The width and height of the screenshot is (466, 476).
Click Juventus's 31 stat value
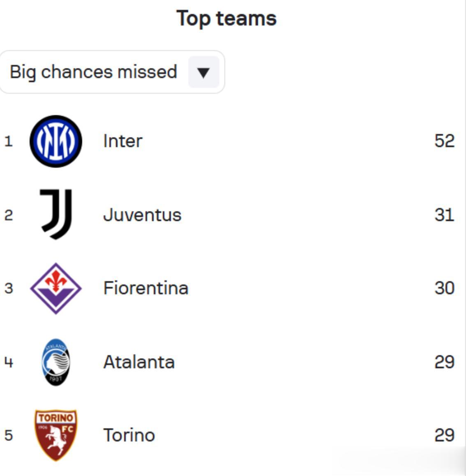(x=444, y=215)
